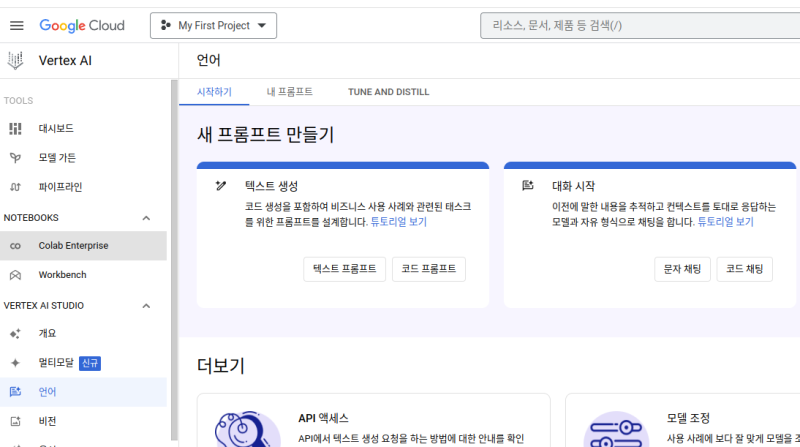Click the API 액세스 card title
This screenshot has height=447, width=800.
pos(323,418)
